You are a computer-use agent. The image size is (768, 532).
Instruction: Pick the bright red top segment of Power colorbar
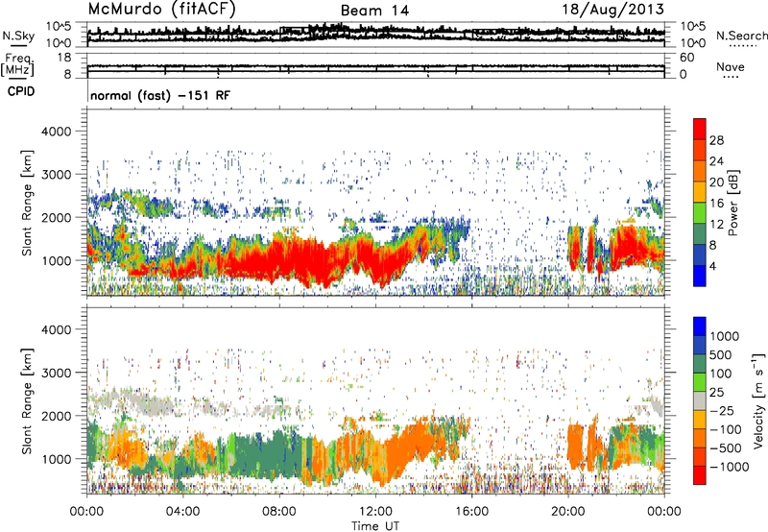700,129
